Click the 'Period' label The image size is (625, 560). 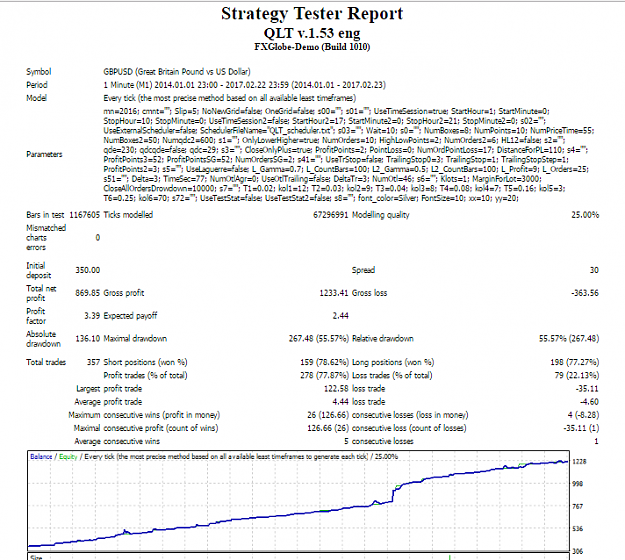coord(37,85)
